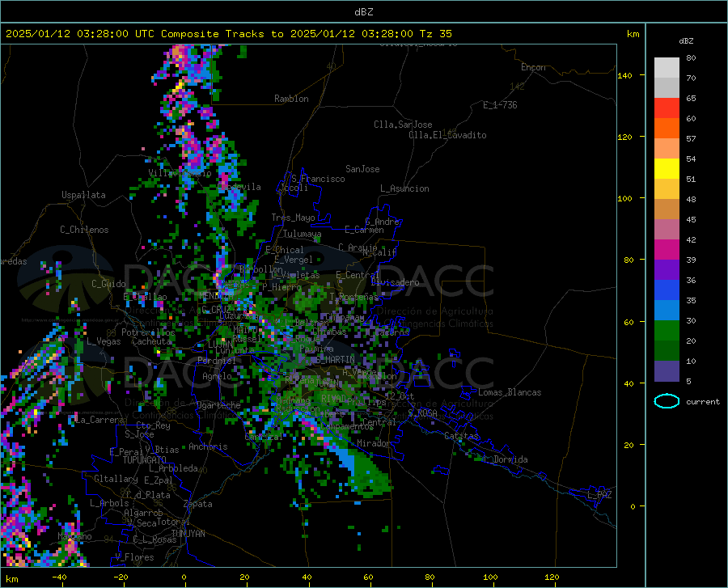
Task: Click the 'Ramblon' map label
Action: point(291,99)
